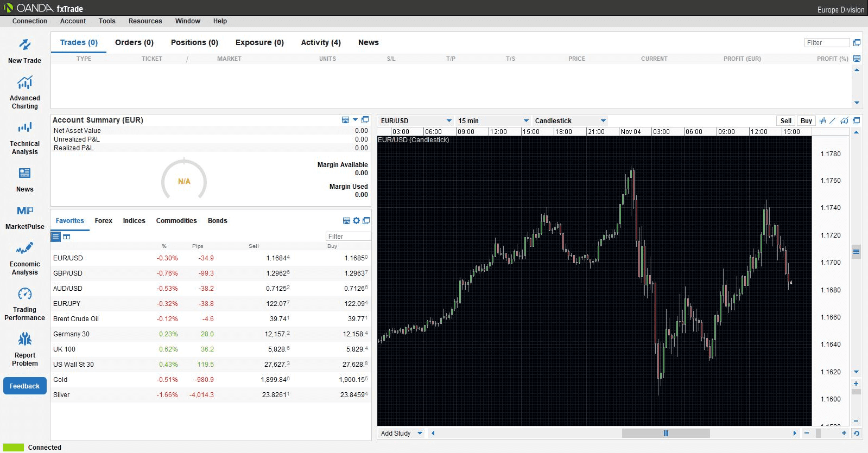This screenshot has width=868, height=453.
Task: Open the advanced chart icon next to Buy
Action: 844,120
